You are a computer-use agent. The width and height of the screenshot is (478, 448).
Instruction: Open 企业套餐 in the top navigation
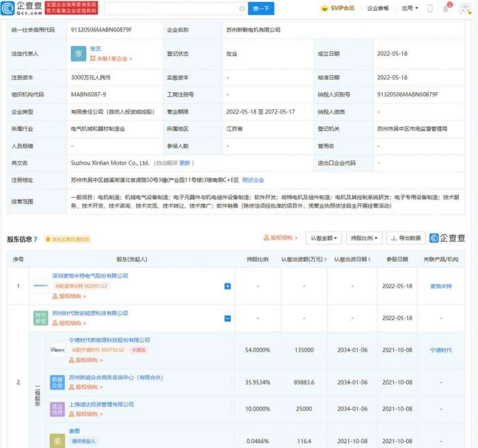pos(378,9)
